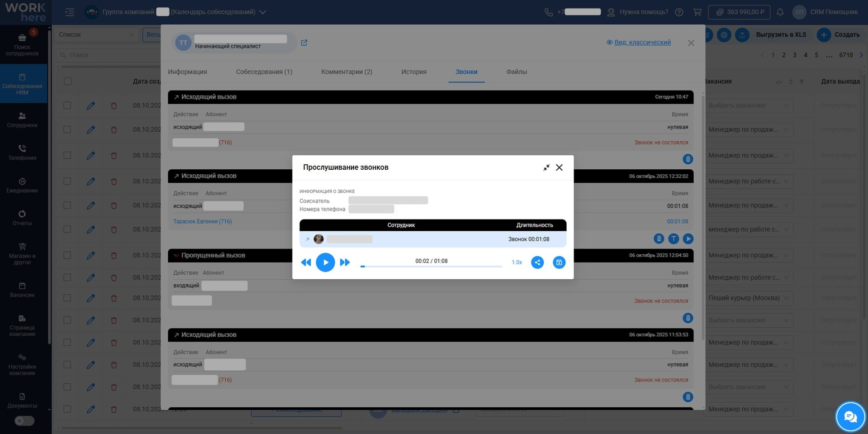Viewport: 868px width, 434px height.
Task: Collapse the call listening dialog
Action: coord(546,167)
